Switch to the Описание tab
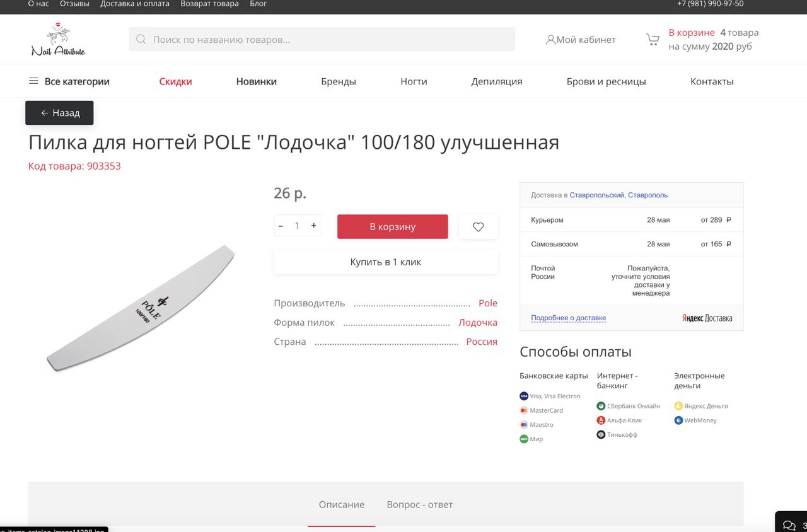Viewport: 807px width, 532px height. tap(342, 504)
